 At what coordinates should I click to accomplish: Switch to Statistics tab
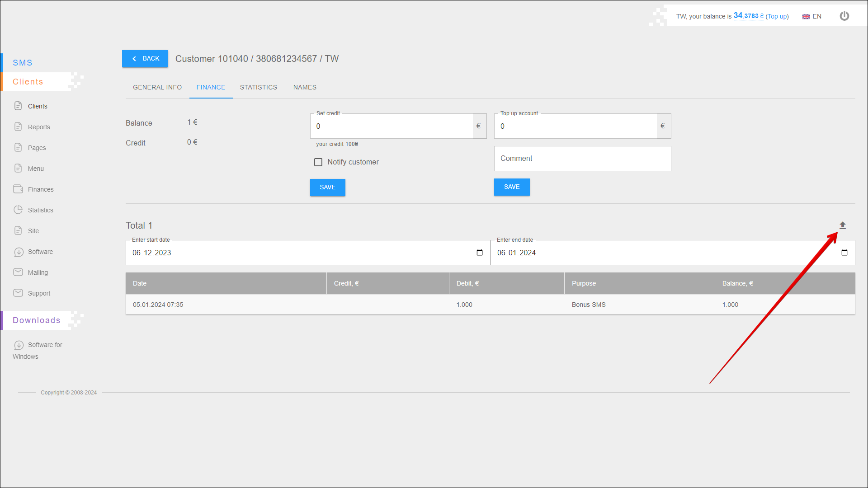tap(258, 87)
